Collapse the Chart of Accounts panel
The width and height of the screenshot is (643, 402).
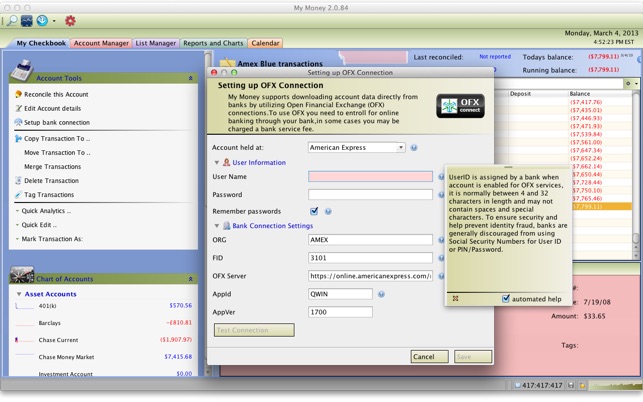click(x=190, y=279)
